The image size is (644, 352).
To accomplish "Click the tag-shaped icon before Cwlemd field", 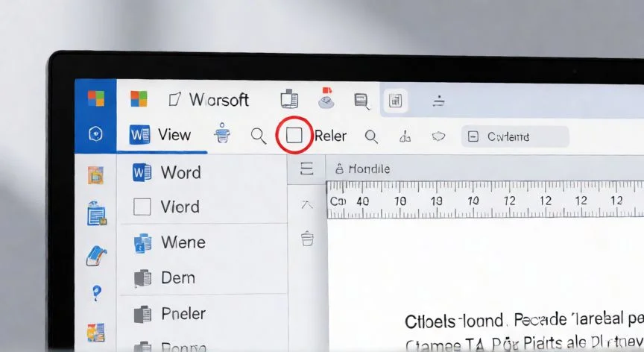I will 438,136.
